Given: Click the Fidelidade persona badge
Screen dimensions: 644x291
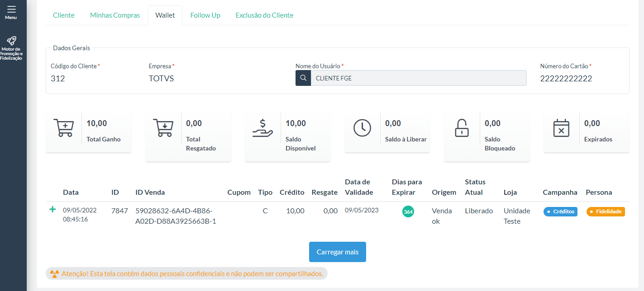Looking at the screenshot, I should click(x=606, y=211).
